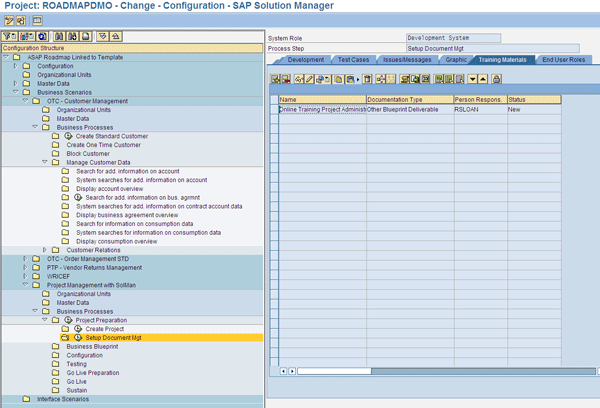
Task: Click the Name column header
Action: (323, 100)
